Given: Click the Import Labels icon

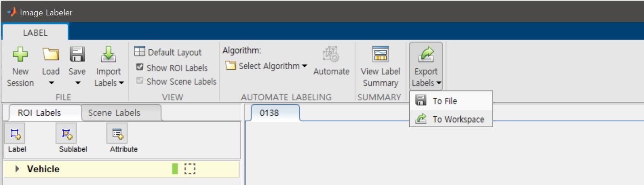Looking at the screenshot, I should click(109, 55).
